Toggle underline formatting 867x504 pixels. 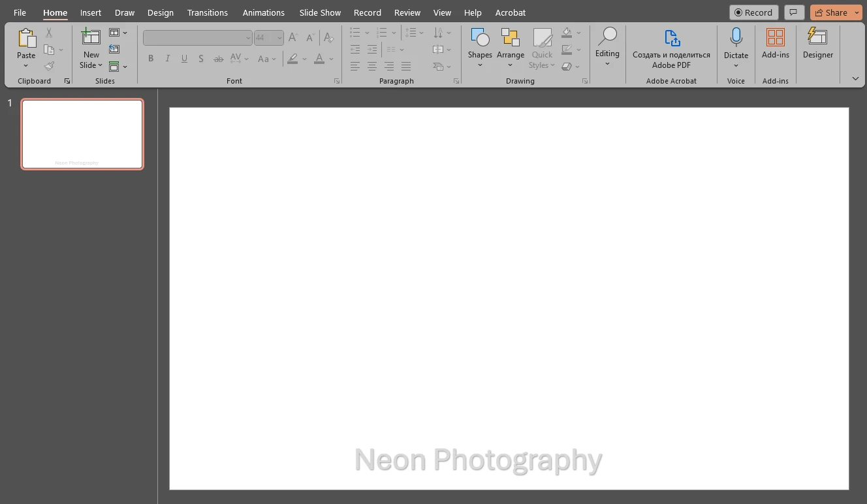pyautogui.click(x=184, y=58)
